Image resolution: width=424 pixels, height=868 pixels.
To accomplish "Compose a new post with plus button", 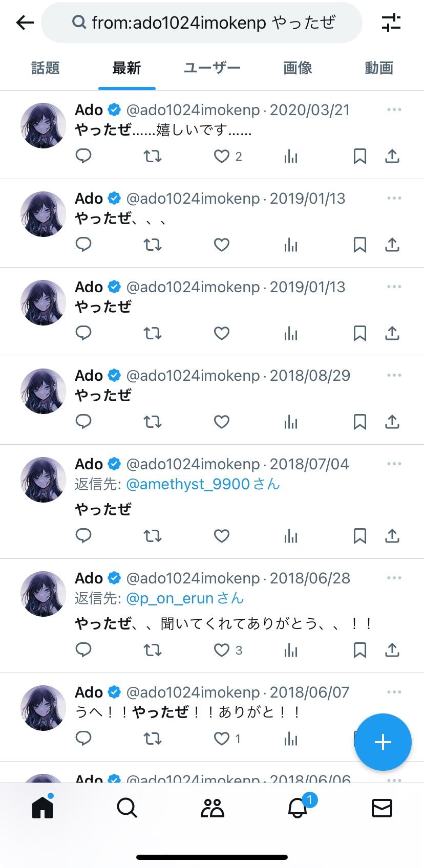I will (x=383, y=742).
